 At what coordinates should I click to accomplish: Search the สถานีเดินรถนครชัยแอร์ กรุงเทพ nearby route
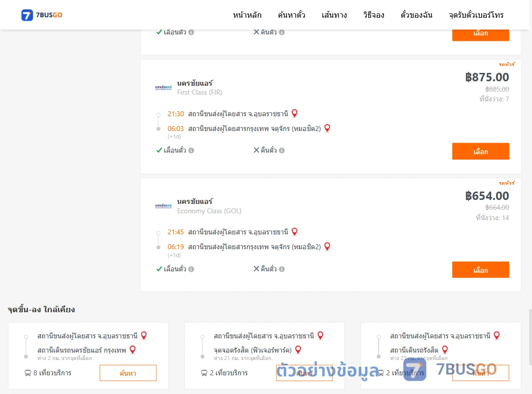(128, 373)
